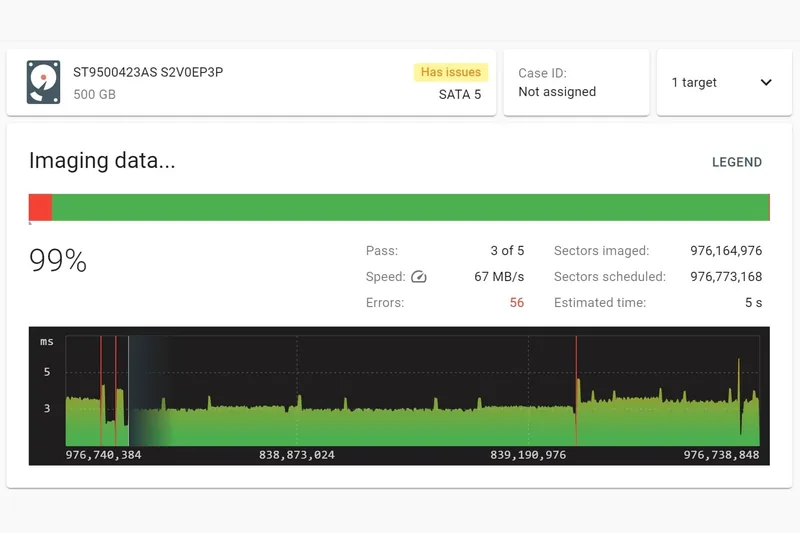
Task: Open the LEGEND link
Action: [x=737, y=162]
